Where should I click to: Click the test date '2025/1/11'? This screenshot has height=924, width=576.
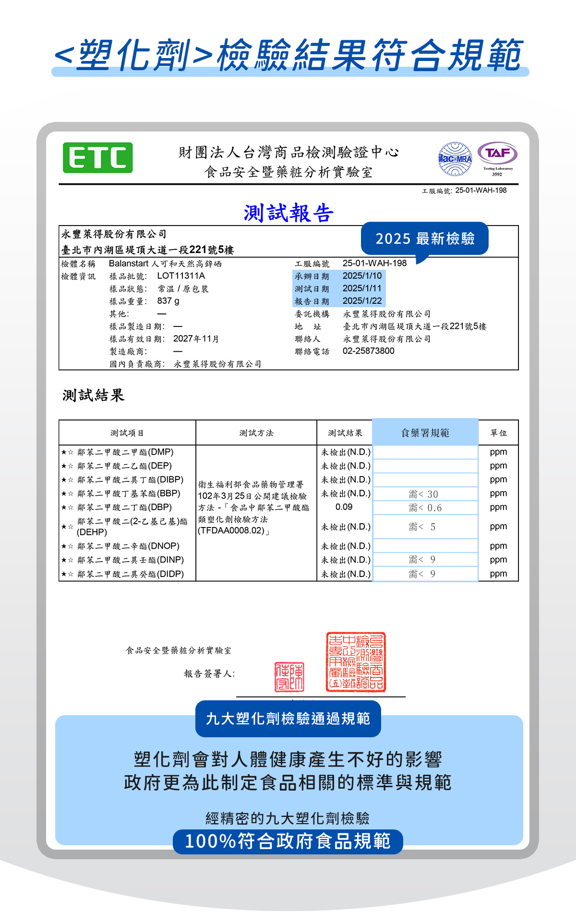tap(362, 288)
